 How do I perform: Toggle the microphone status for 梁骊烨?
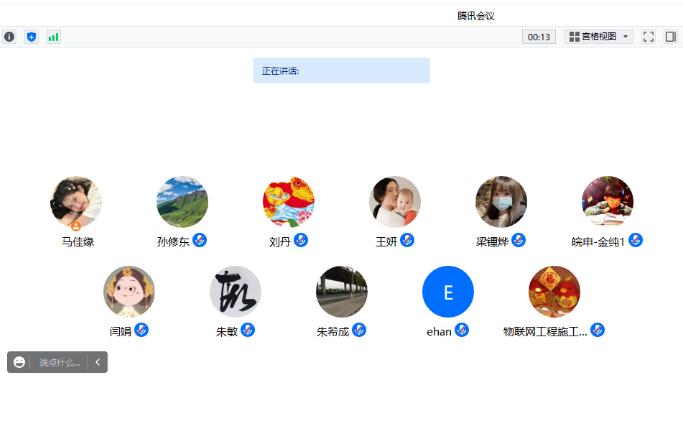(518, 240)
